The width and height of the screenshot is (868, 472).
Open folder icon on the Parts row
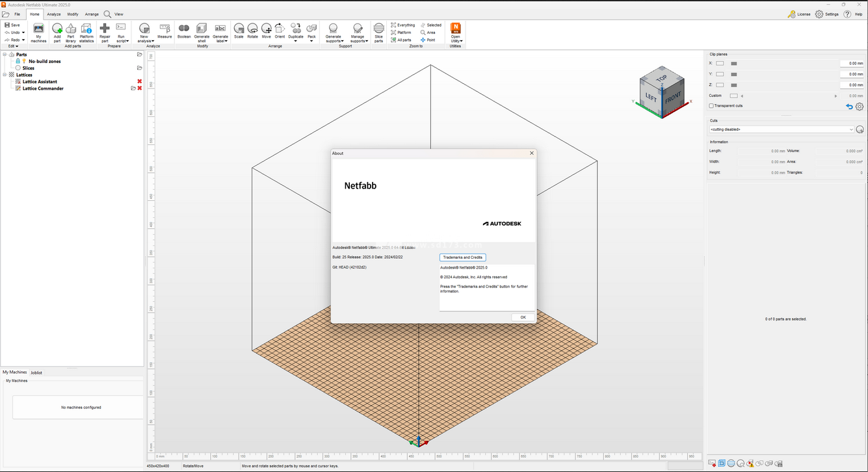(x=139, y=55)
